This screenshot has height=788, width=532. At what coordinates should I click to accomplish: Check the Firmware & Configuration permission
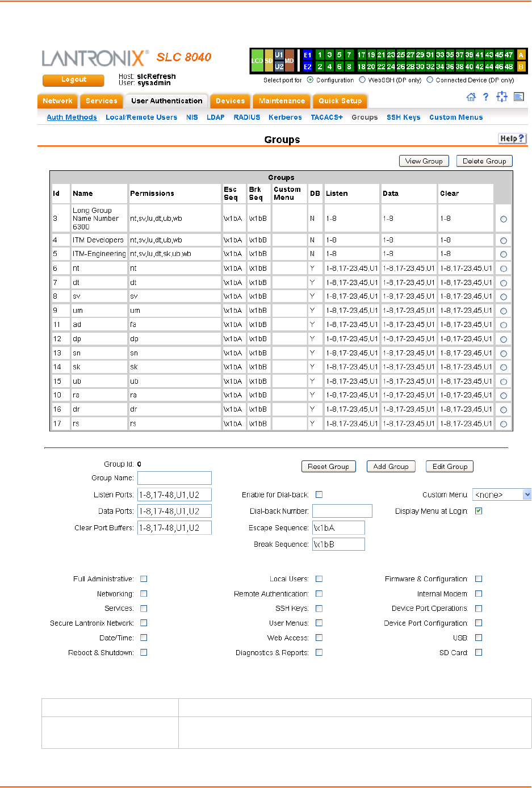pyautogui.click(x=479, y=579)
